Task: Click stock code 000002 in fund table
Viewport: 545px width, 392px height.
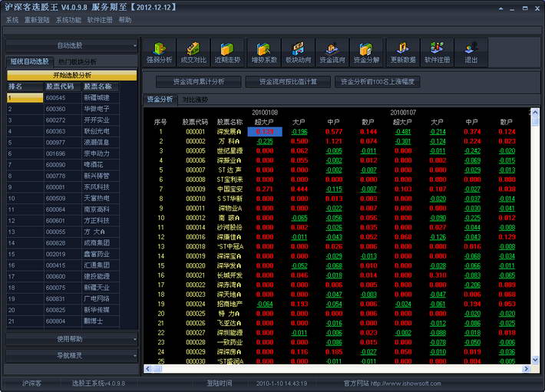Action: tap(195, 141)
